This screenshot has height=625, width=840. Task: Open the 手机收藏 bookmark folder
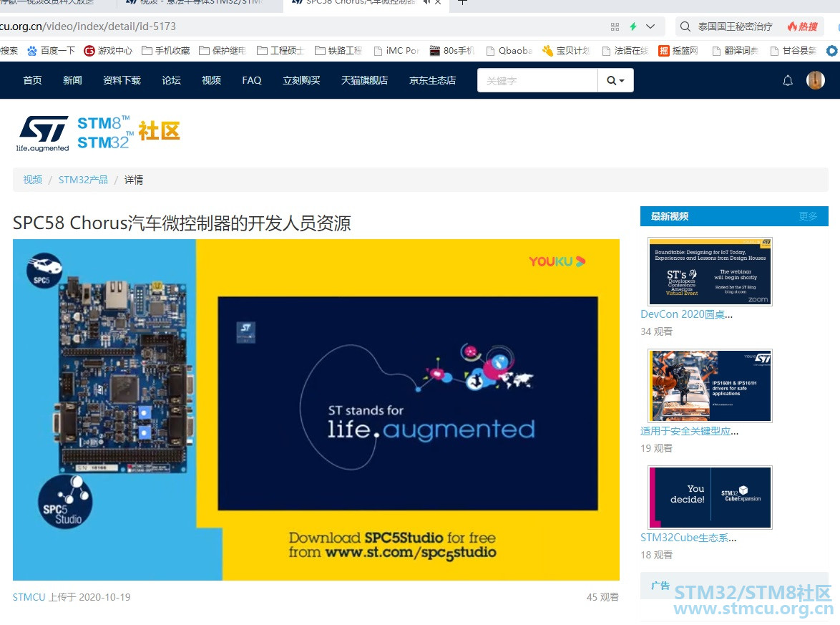[x=165, y=50]
